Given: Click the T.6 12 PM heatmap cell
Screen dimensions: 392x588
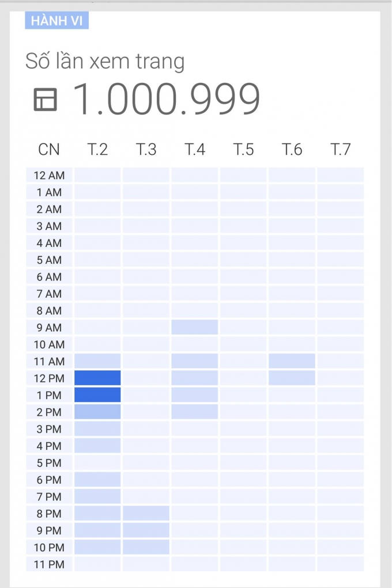Looking at the screenshot, I should pyautogui.click(x=292, y=378).
